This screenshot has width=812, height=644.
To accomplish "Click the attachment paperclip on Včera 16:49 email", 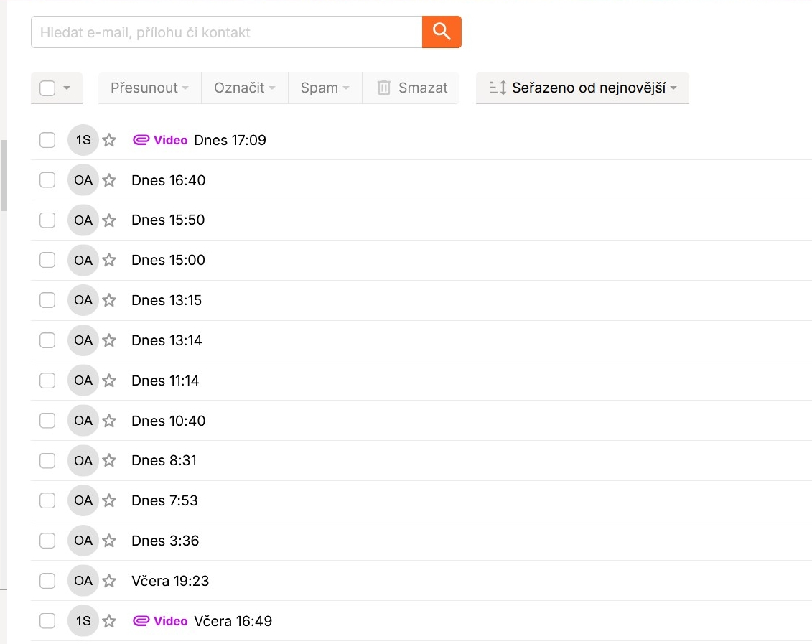I will tap(141, 621).
